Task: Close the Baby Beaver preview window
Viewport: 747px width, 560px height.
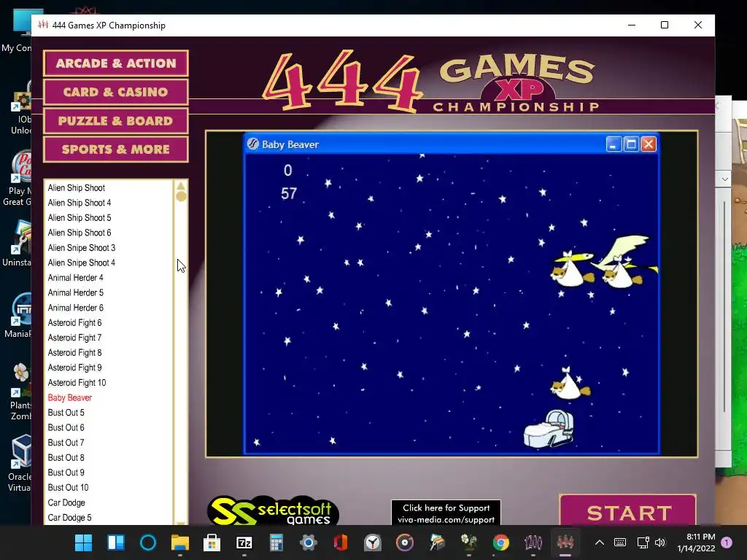Action: coord(649,144)
